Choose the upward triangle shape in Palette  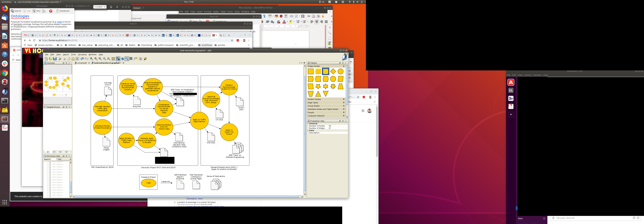318,94
